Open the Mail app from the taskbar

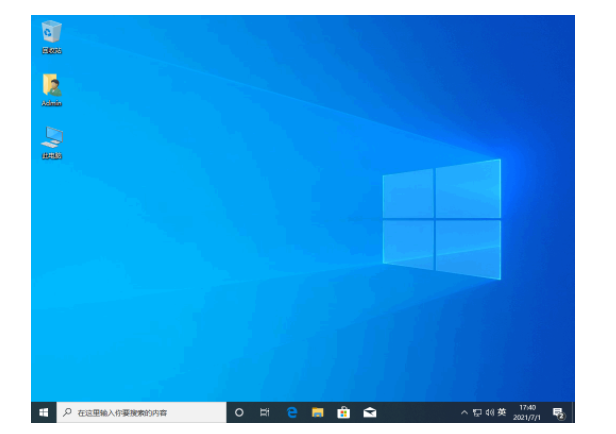click(369, 412)
